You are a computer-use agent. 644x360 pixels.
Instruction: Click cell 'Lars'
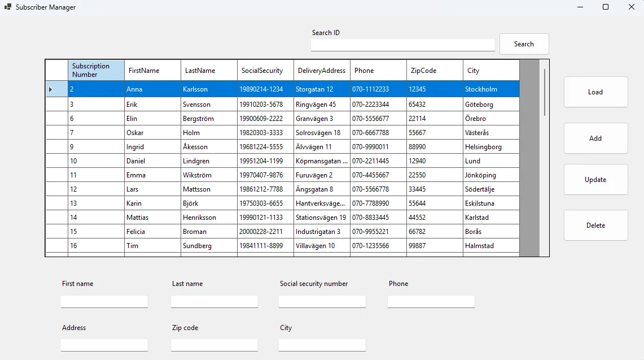152,189
